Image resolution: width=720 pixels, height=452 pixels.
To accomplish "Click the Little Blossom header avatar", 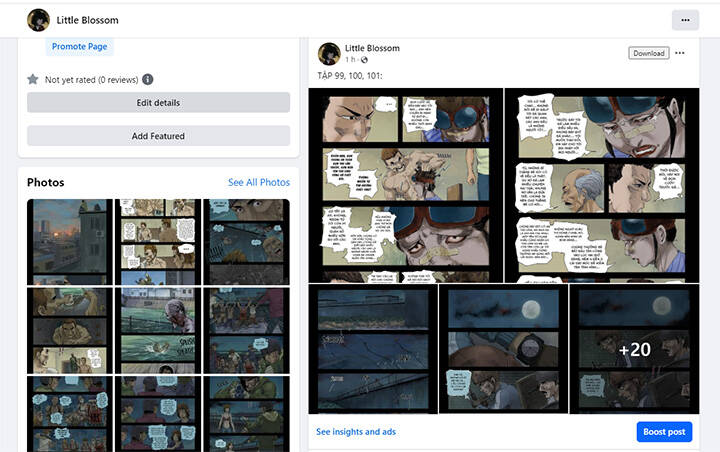I will pyautogui.click(x=38, y=19).
